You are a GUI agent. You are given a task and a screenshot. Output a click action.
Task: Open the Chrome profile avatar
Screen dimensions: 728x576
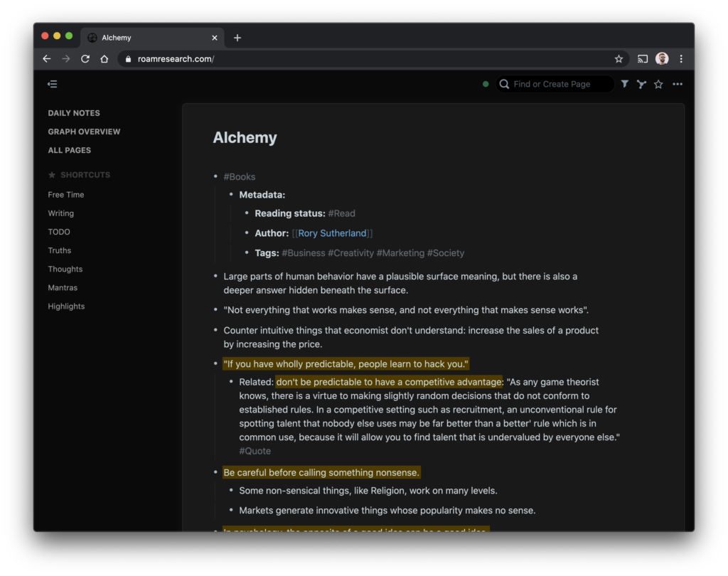[x=662, y=59]
